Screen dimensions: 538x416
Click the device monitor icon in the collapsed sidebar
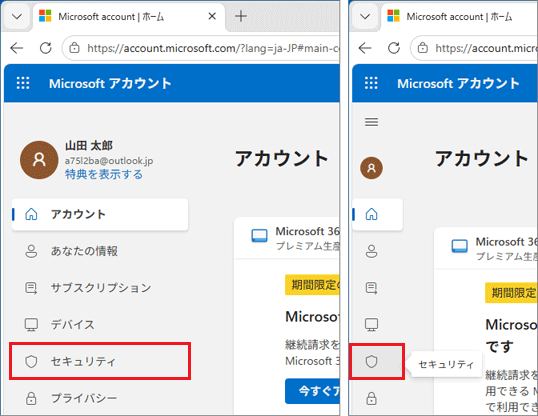(x=371, y=324)
